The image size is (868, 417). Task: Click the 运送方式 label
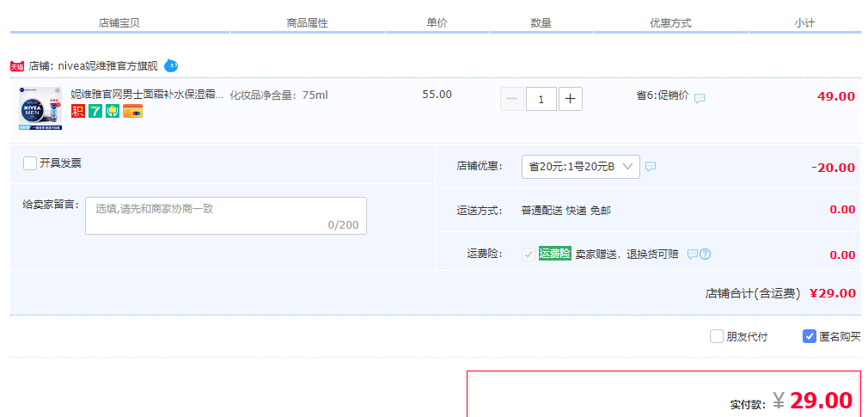point(480,211)
